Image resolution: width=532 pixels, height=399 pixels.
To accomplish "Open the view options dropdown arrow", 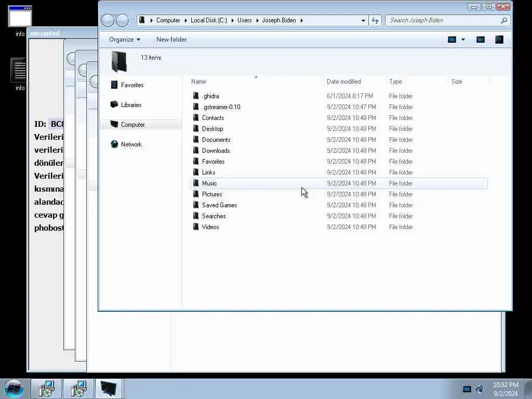I will (x=463, y=39).
